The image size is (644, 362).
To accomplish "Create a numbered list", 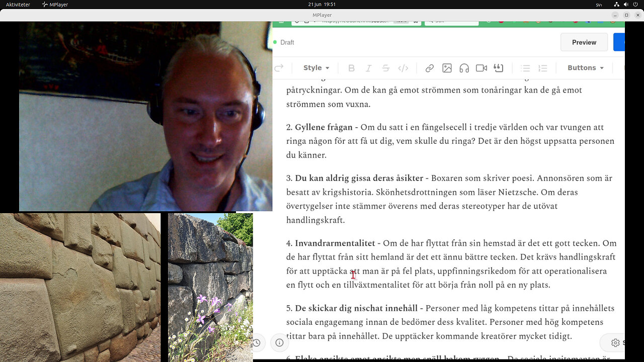I will (x=542, y=68).
